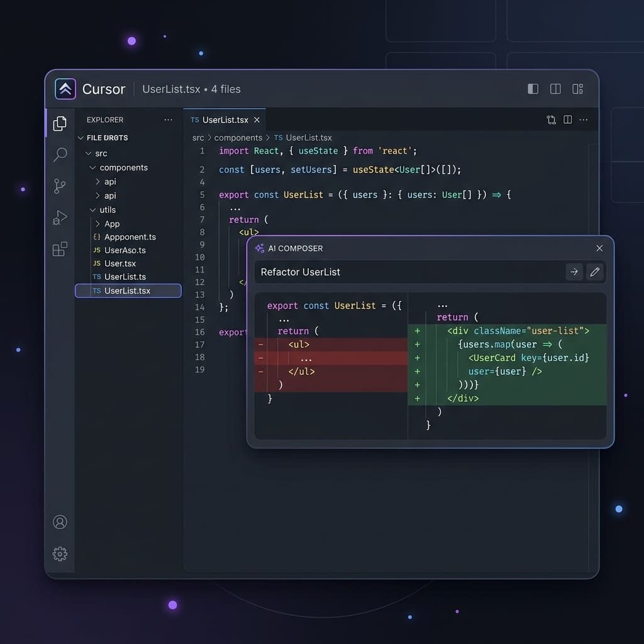Click the import React code line
Screen dimensions: 644x644
click(x=318, y=151)
